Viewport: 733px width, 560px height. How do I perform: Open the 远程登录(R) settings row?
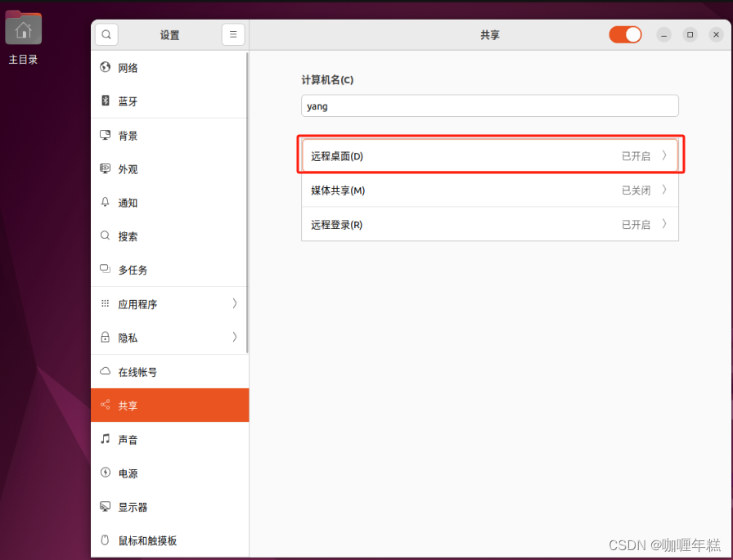pos(490,224)
